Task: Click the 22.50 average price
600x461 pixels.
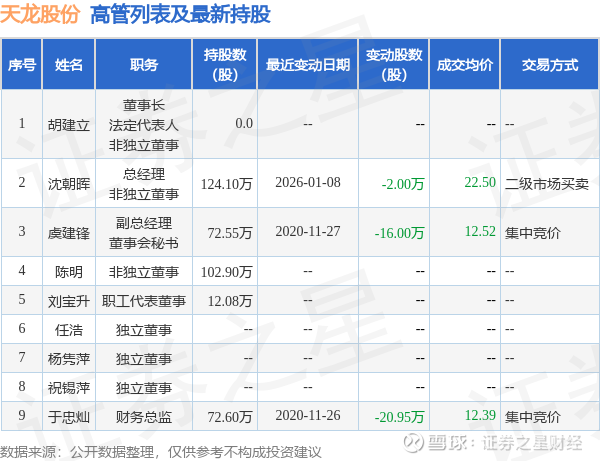Action: coord(480,182)
